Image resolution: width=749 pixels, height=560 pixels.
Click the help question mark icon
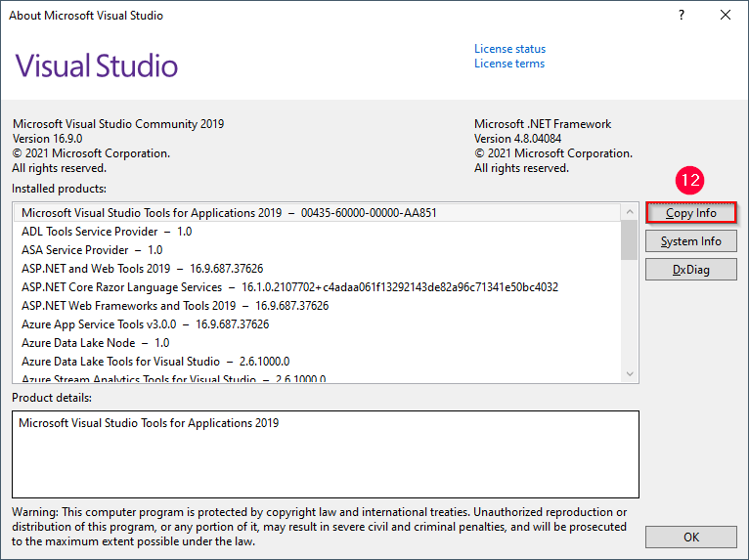point(681,16)
